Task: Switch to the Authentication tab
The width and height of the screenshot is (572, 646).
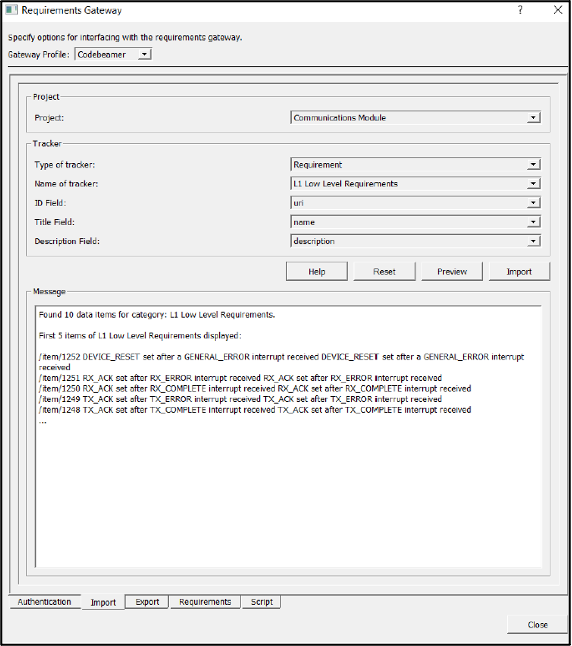Action: [x=45, y=602]
